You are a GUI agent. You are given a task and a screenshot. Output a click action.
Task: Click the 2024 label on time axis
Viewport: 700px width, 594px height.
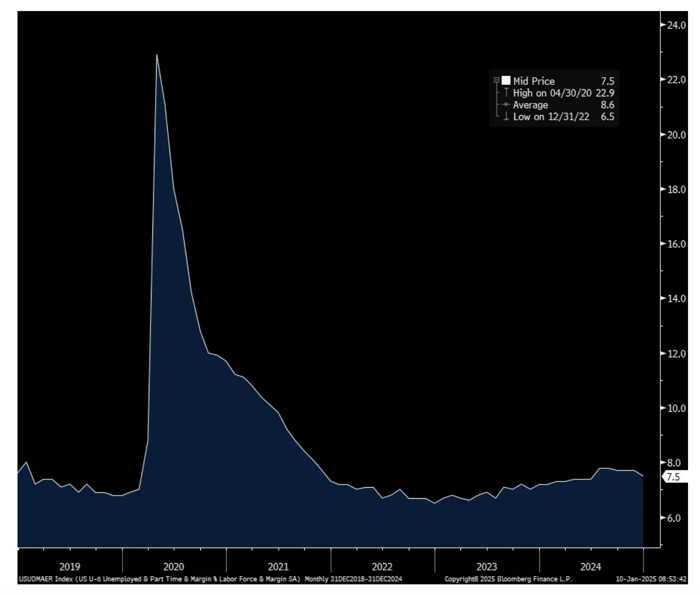click(x=590, y=566)
